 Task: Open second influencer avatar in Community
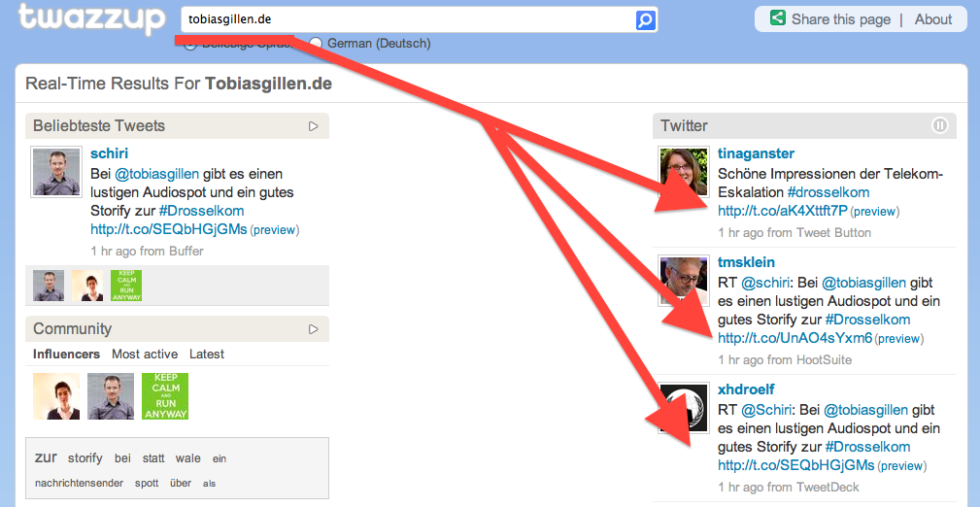pyautogui.click(x=111, y=396)
